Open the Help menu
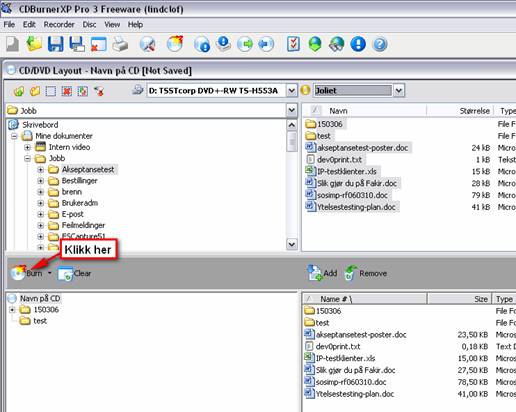Image resolution: width=516 pixels, height=412 pixels. point(135,25)
